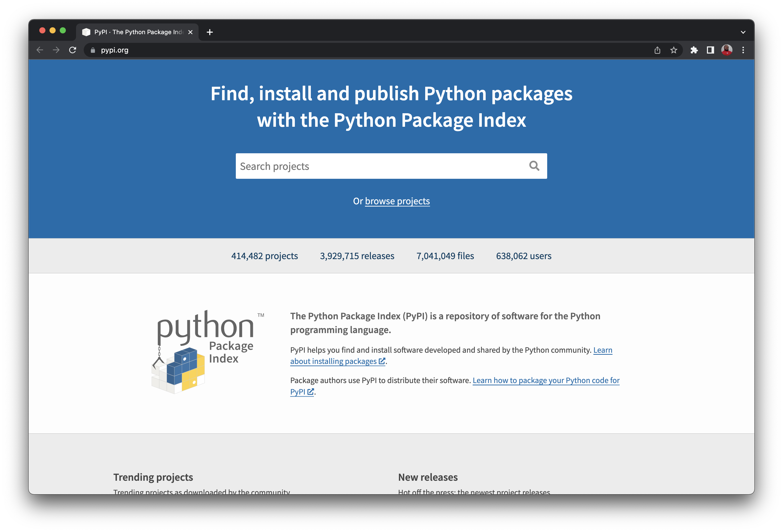Click the macOS green fullscreen button

tap(63, 30)
